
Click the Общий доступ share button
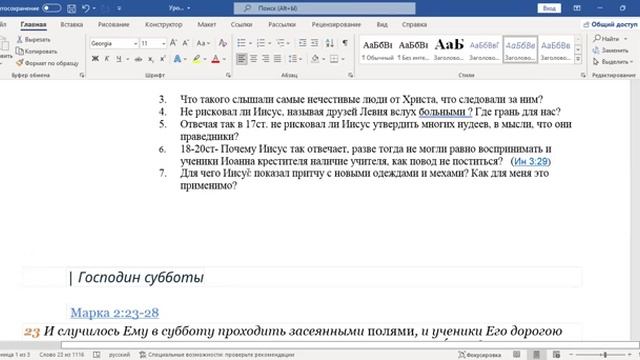610,24
